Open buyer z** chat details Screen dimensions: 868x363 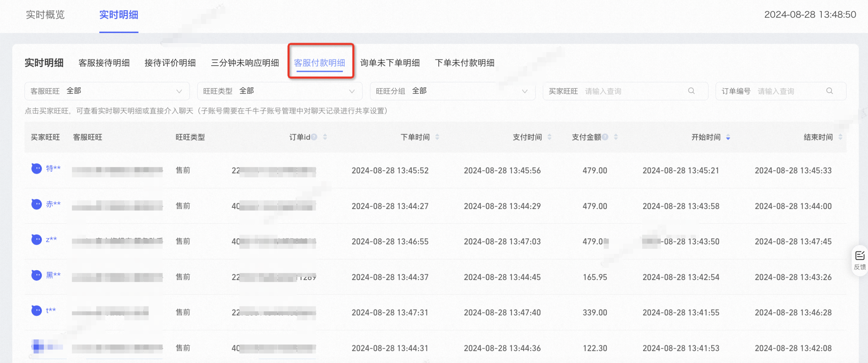pos(51,239)
